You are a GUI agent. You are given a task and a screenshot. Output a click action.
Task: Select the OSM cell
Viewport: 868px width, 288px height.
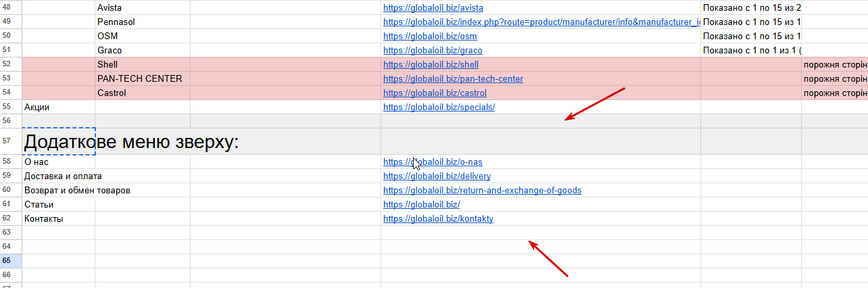[x=143, y=36]
